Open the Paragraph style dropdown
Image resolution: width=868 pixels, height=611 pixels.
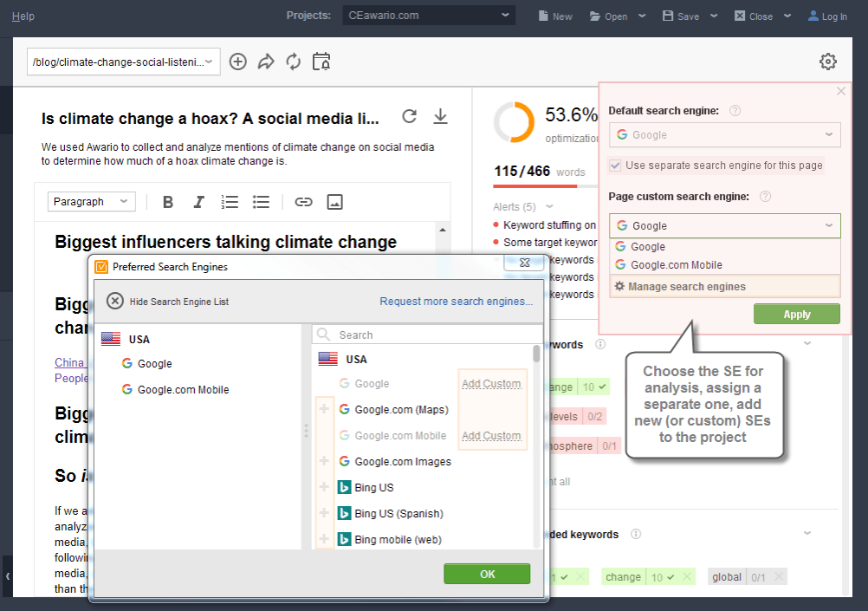(x=91, y=202)
